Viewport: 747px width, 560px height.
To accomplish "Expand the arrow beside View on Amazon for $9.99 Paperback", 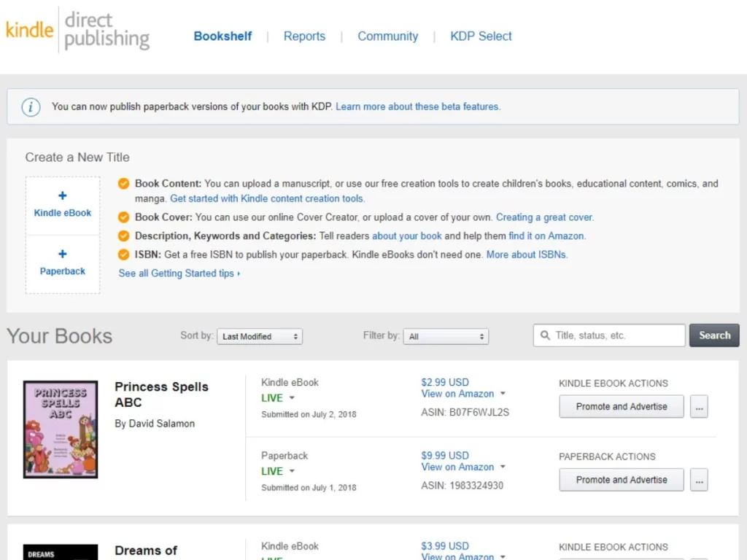I will click(503, 467).
